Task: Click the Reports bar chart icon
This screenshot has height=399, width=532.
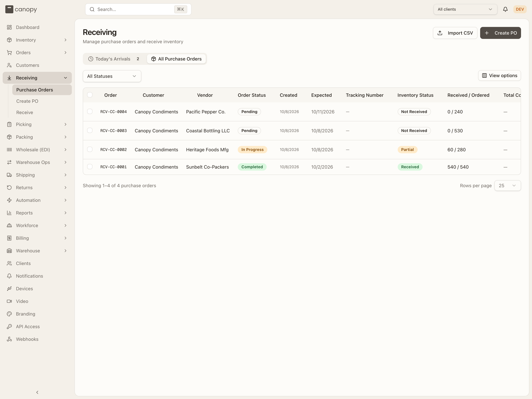Action: 9,213
